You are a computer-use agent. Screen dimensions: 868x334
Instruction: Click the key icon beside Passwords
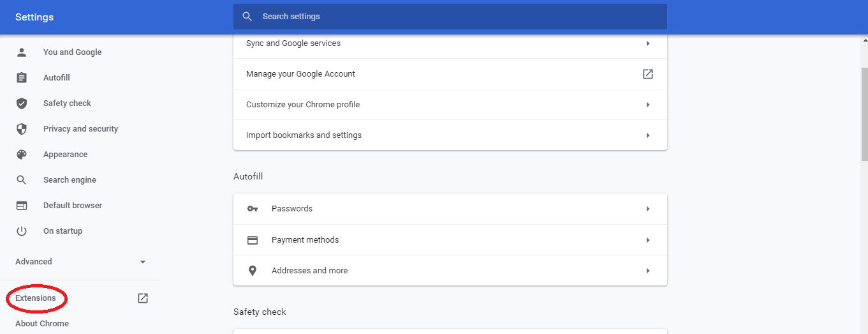pos(253,209)
